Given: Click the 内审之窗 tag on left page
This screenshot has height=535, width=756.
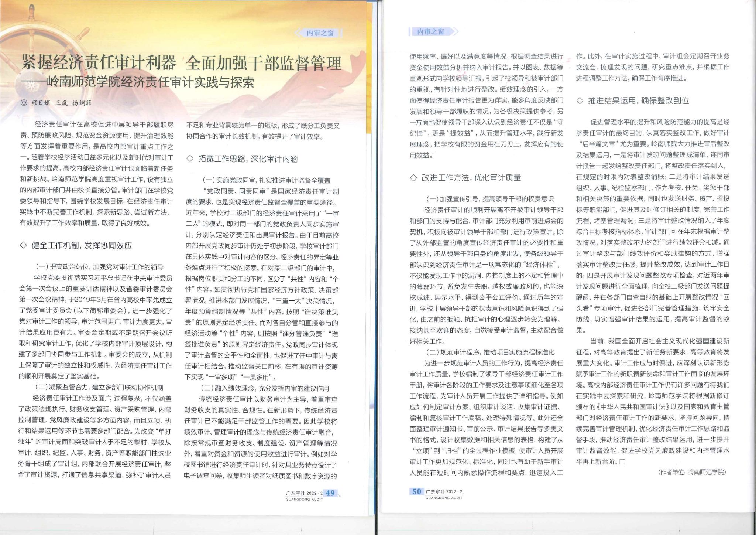Looking at the screenshot, I should [320, 33].
